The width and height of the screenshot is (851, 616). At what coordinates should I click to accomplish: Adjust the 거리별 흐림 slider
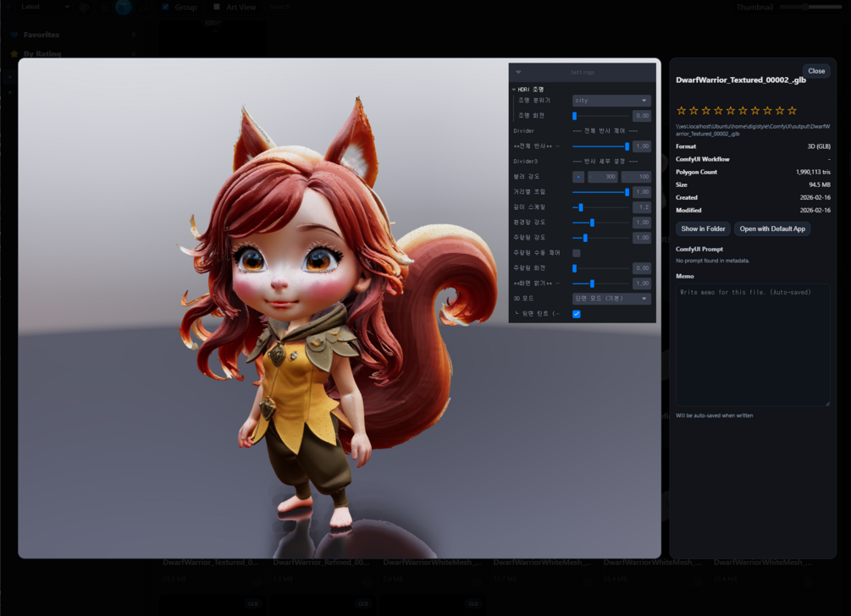[601, 192]
